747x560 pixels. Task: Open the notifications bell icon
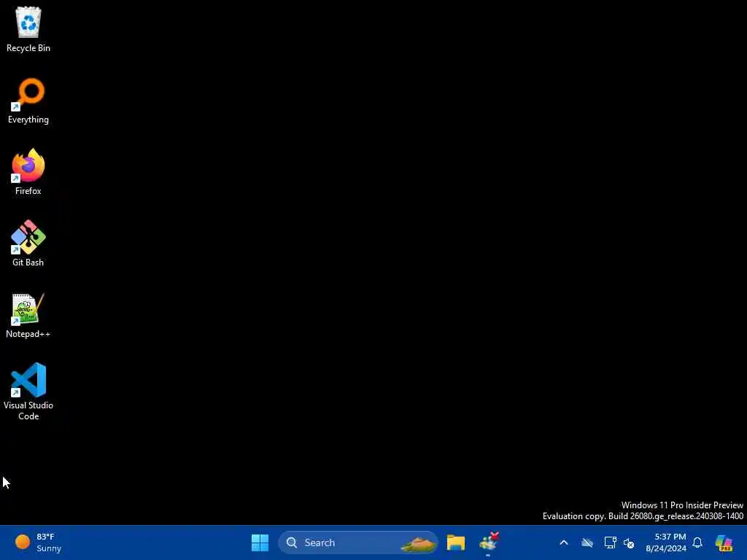697,542
